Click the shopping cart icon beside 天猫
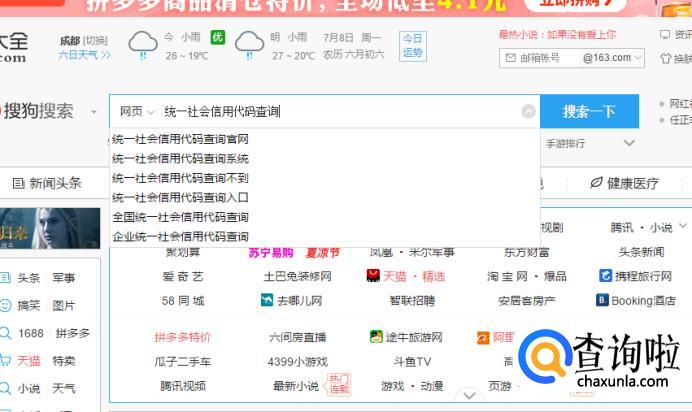The height and width of the screenshot is (412, 692). coord(5,360)
